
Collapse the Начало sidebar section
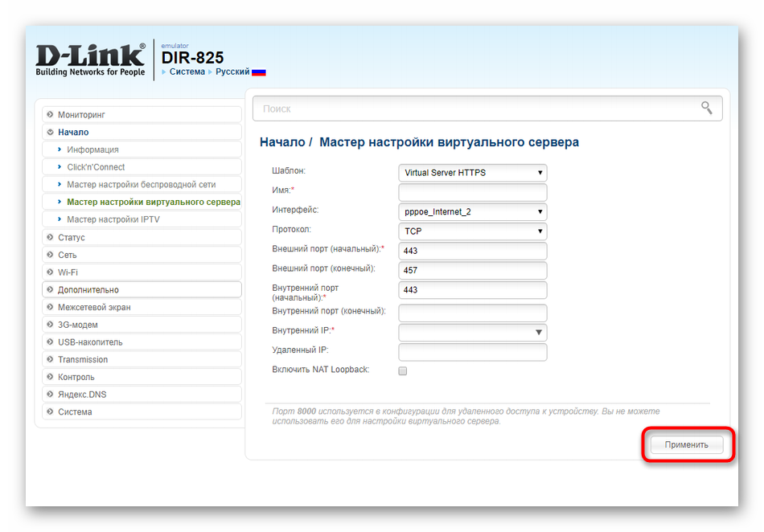[73, 132]
